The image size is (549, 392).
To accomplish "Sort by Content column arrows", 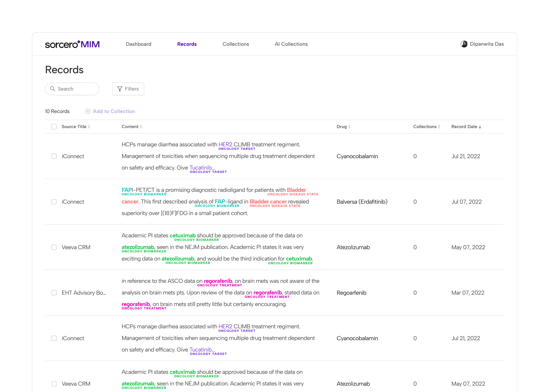I will (x=141, y=127).
